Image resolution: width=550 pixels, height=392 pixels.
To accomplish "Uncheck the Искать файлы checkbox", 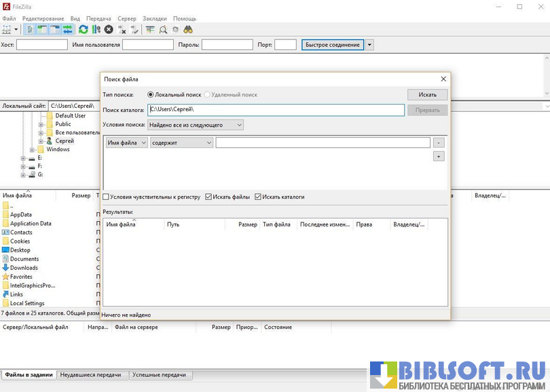I will tap(208, 197).
